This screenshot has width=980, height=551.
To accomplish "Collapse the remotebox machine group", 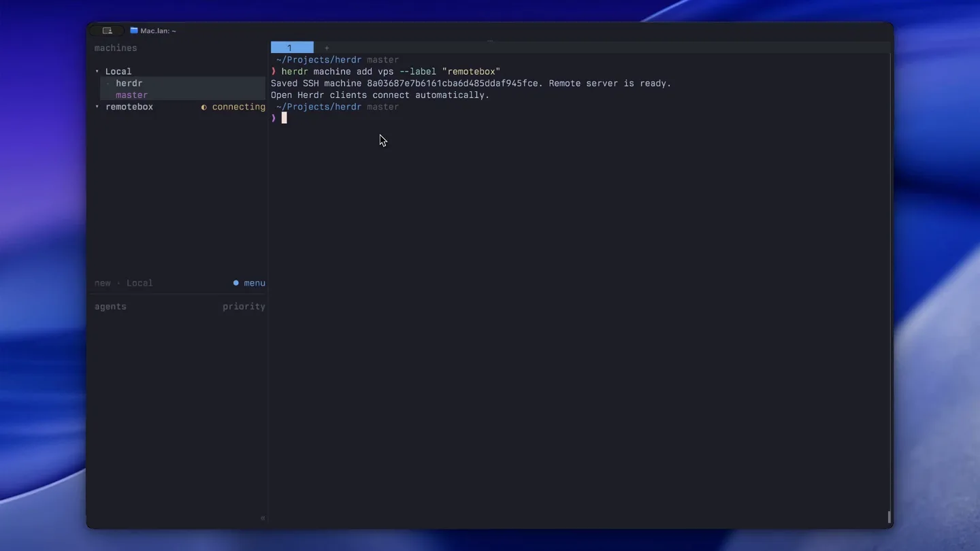I will (x=97, y=107).
